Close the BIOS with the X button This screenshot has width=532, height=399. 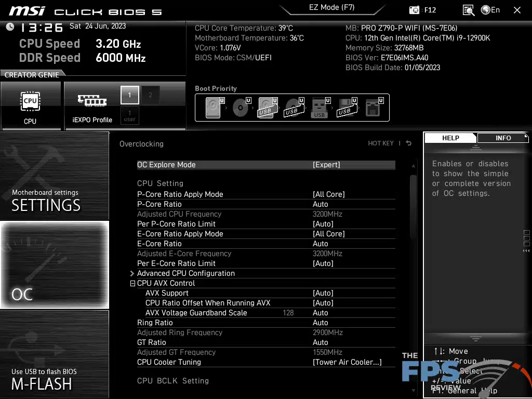(x=517, y=10)
